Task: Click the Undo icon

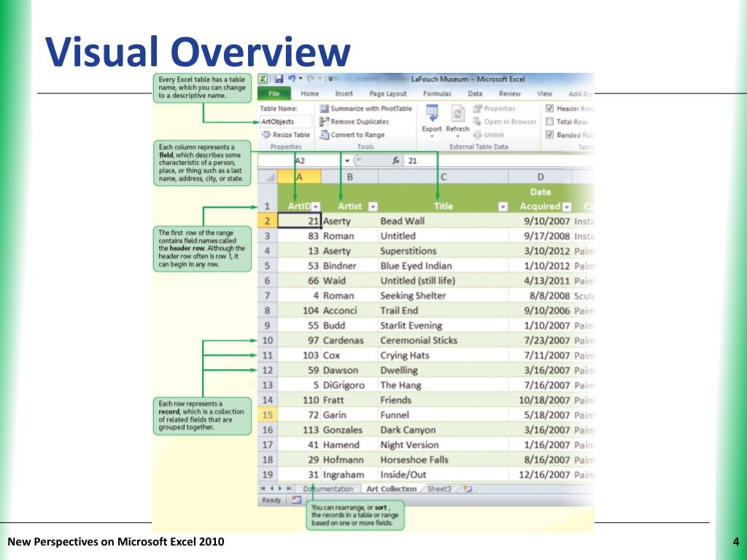Action: (x=292, y=79)
